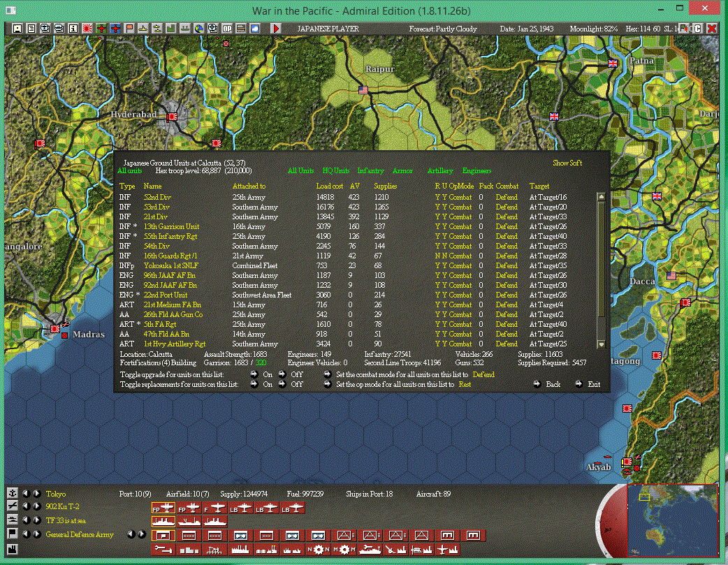
Task: Toggle Defend combat mode for 52nd Div
Action: pyautogui.click(x=506, y=197)
